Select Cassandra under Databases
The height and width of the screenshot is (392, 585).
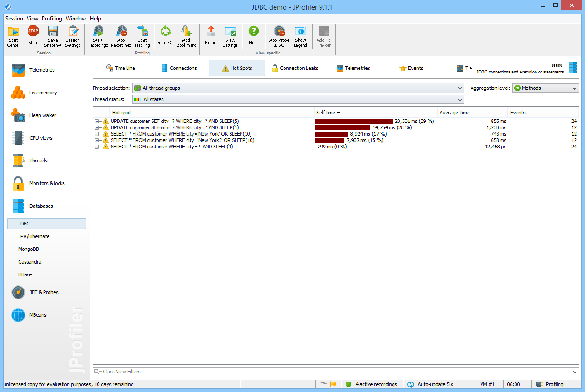[30, 262]
